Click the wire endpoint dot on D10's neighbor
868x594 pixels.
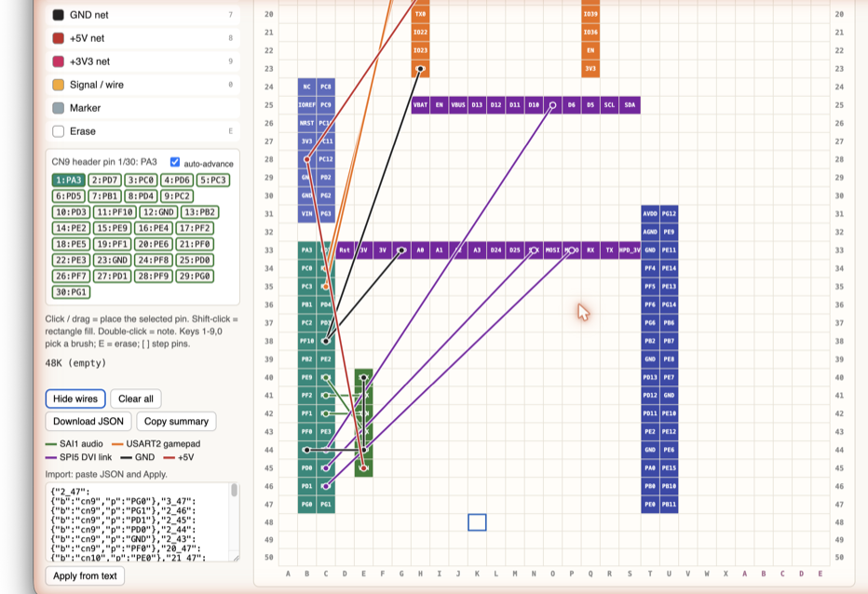[x=552, y=105]
